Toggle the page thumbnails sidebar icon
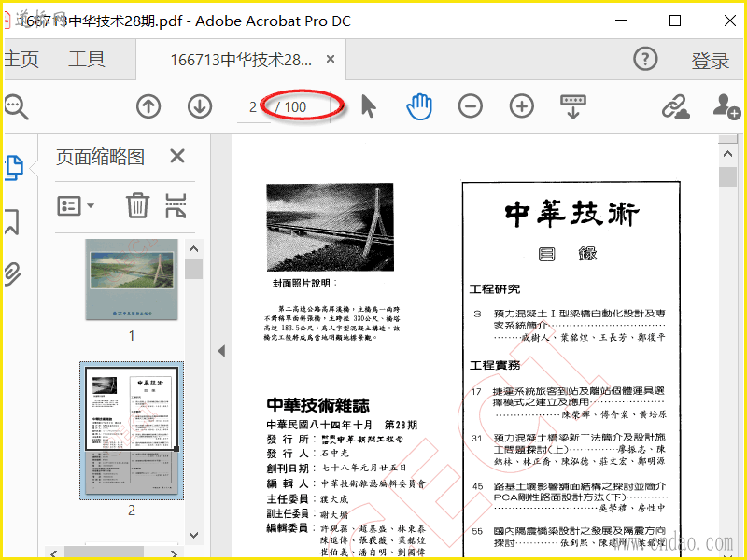This screenshot has height=560, width=747. [x=14, y=168]
